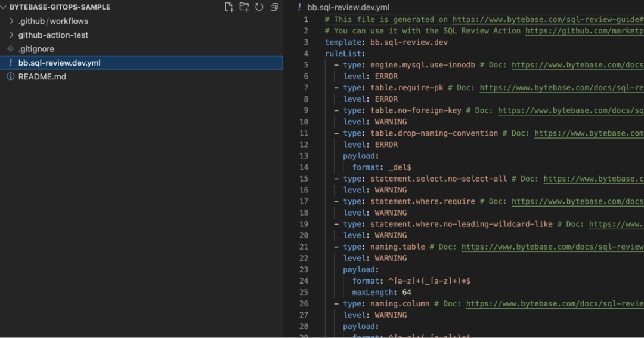The width and height of the screenshot is (644, 338).
Task: Click 'level: WARNING' on line 22
Action: click(x=374, y=258)
